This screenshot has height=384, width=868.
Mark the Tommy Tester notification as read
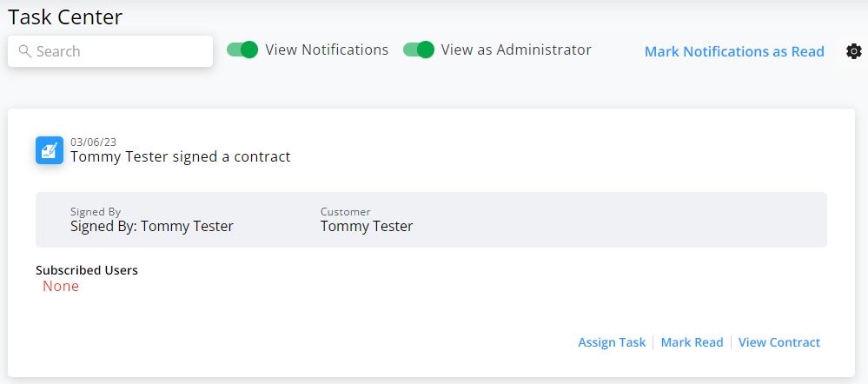tap(692, 342)
